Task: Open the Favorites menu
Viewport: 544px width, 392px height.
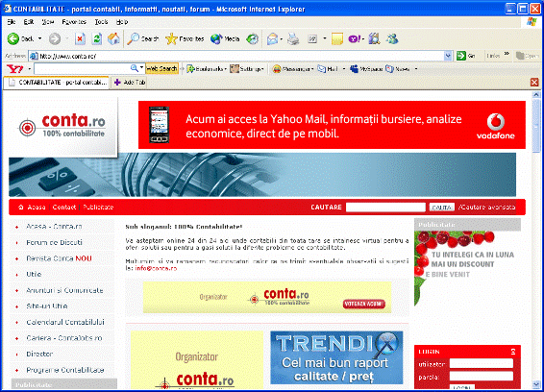Action: [74, 22]
